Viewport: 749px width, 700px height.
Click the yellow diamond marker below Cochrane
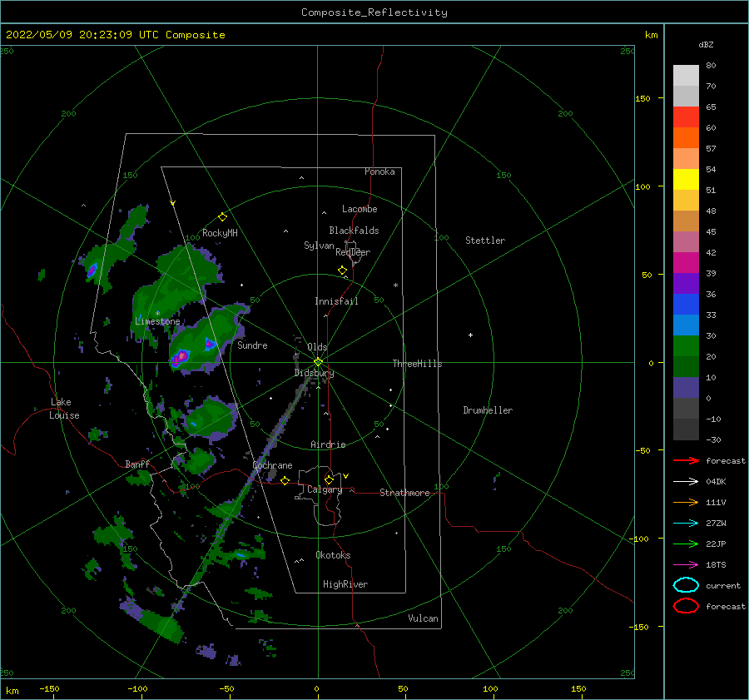[x=285, y=480]
